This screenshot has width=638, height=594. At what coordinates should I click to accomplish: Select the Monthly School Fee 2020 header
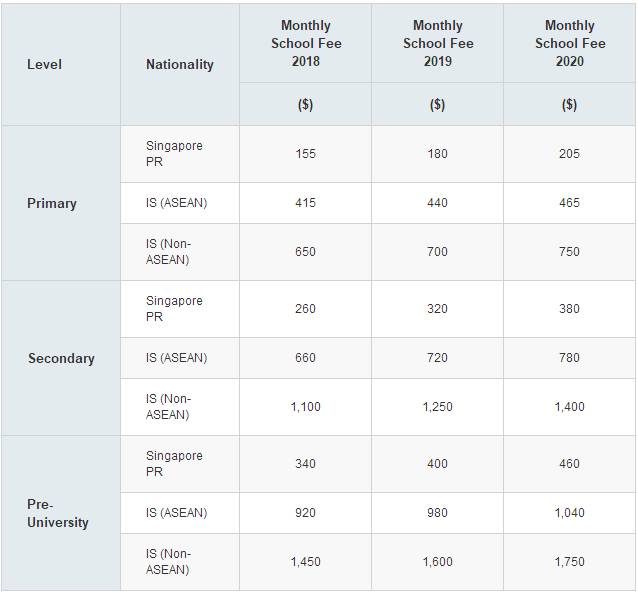coord(569,43)
